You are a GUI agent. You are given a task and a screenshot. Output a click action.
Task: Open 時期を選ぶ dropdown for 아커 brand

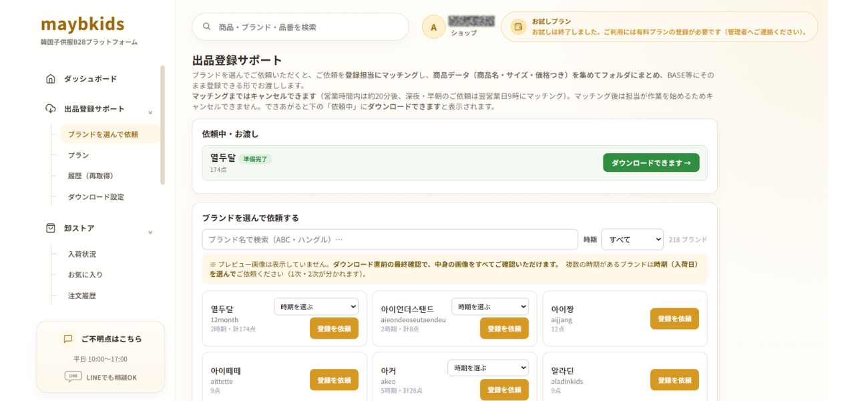click(488, 368)
